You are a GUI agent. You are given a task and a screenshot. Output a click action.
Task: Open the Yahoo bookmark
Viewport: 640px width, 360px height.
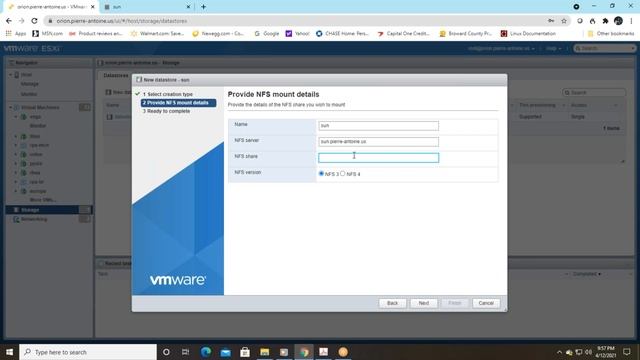[x=297, y=33]
